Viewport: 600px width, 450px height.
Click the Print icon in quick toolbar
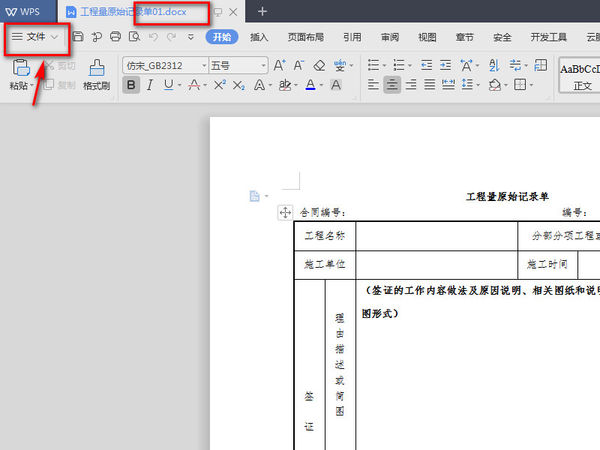point(115,37)
